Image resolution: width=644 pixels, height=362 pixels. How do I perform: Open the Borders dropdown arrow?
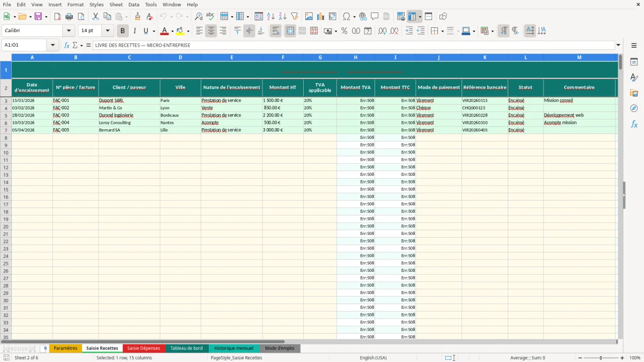click(442, 31)
